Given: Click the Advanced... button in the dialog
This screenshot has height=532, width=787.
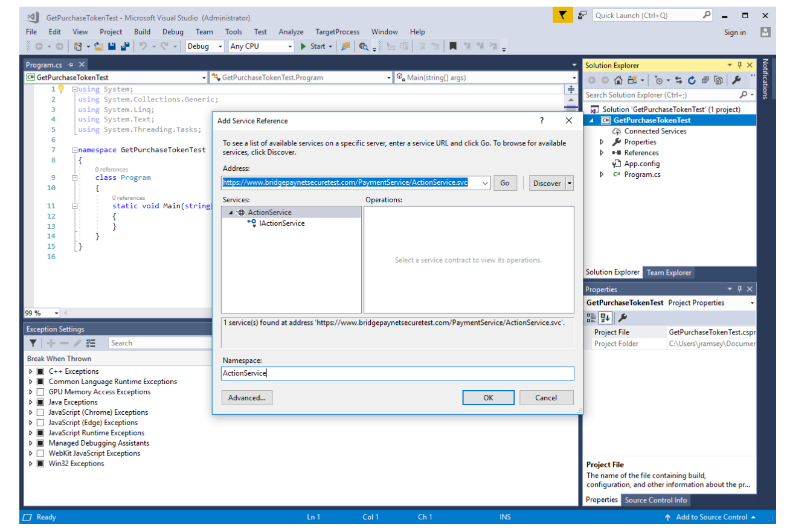Looking at the screenshot, I should coord(247,398).
